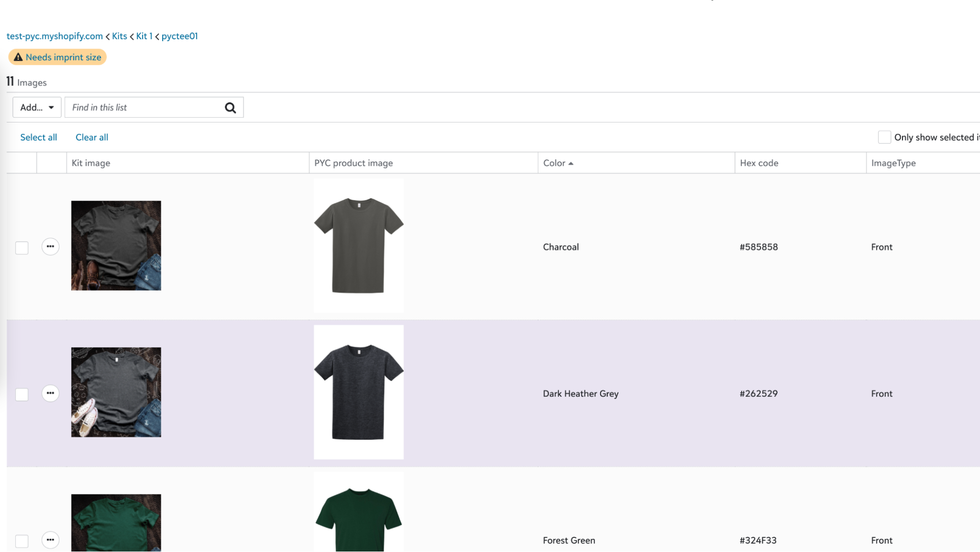Screen dimensions: 980x552
Task: Click the warning icon in imprint size badge
Action: point(18,57)
